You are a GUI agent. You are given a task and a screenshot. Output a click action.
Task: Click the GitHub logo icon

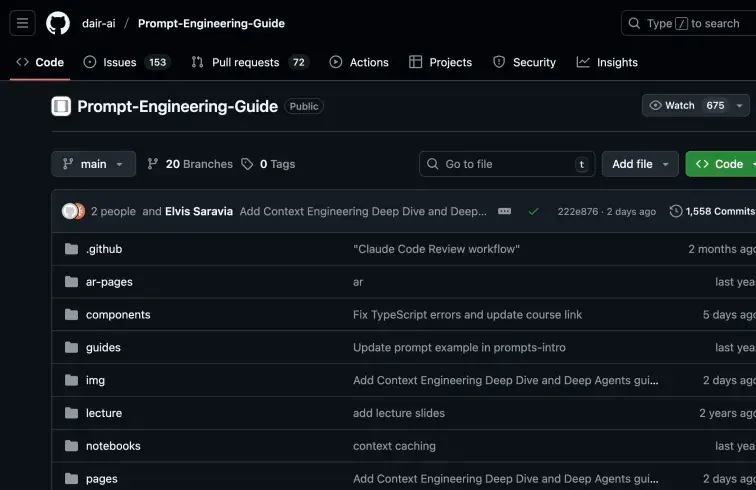click(x=58, y=23)
